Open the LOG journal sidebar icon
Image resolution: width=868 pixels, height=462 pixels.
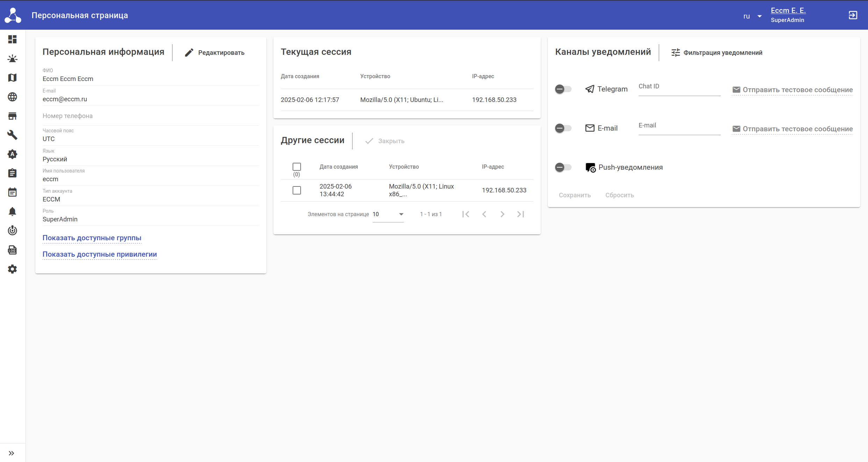[12, 250]
